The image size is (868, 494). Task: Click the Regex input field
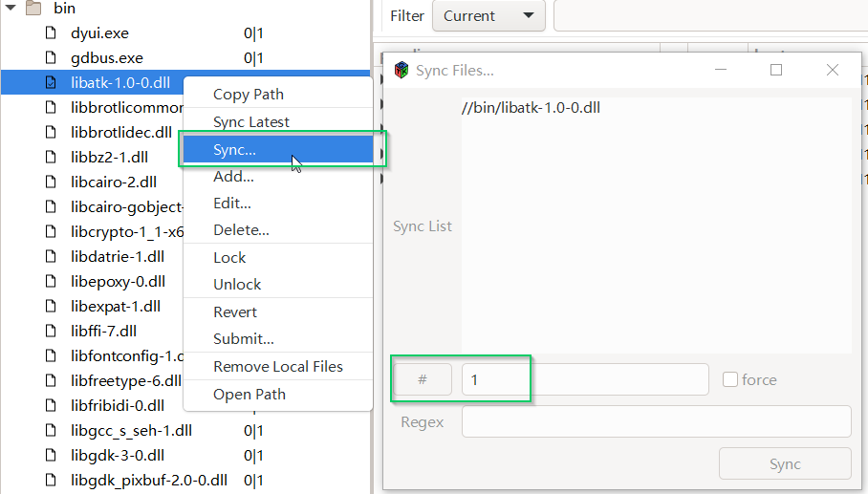click(x=656, y=421)
